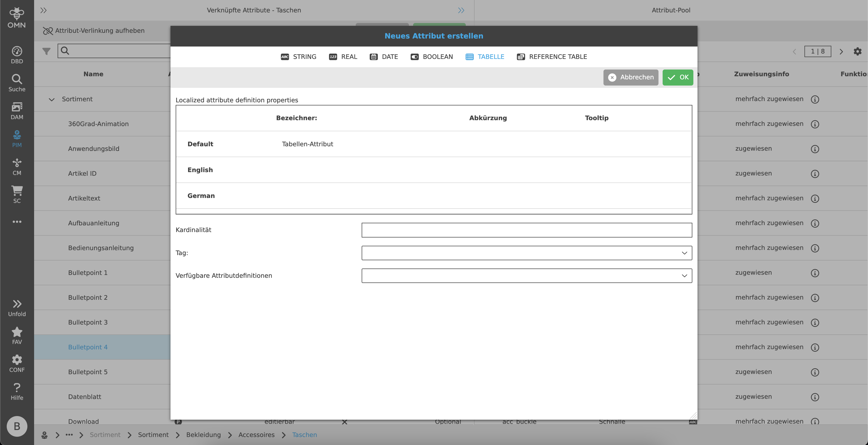Collapse the Sortiment tree node

[52, 99]
